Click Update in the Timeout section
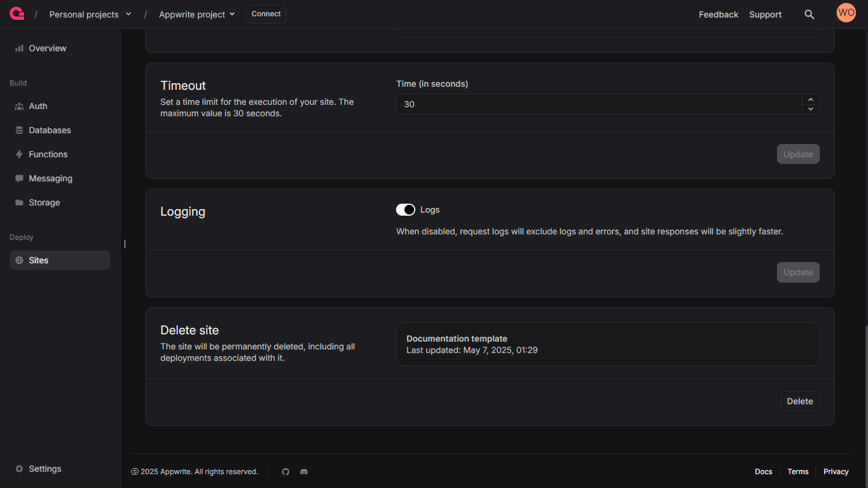Image resolution: width=868 pixels, height=488 pixels. [x=798, y=154]
